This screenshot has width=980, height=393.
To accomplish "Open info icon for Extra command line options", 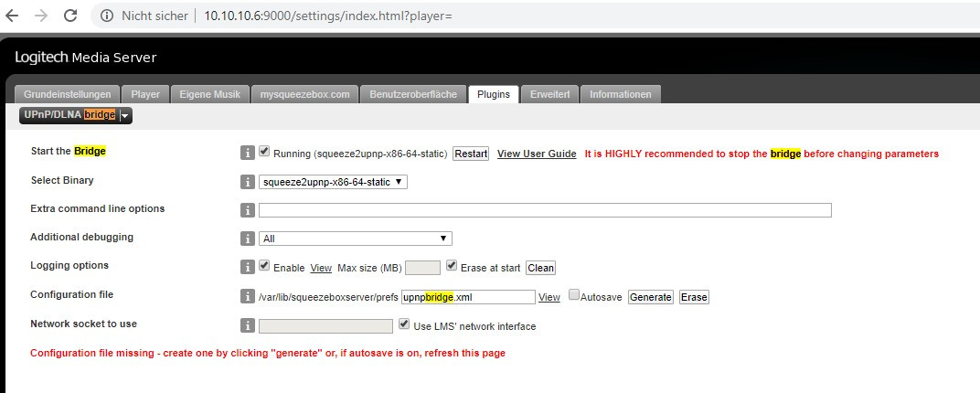I will [x=248, y=210].
